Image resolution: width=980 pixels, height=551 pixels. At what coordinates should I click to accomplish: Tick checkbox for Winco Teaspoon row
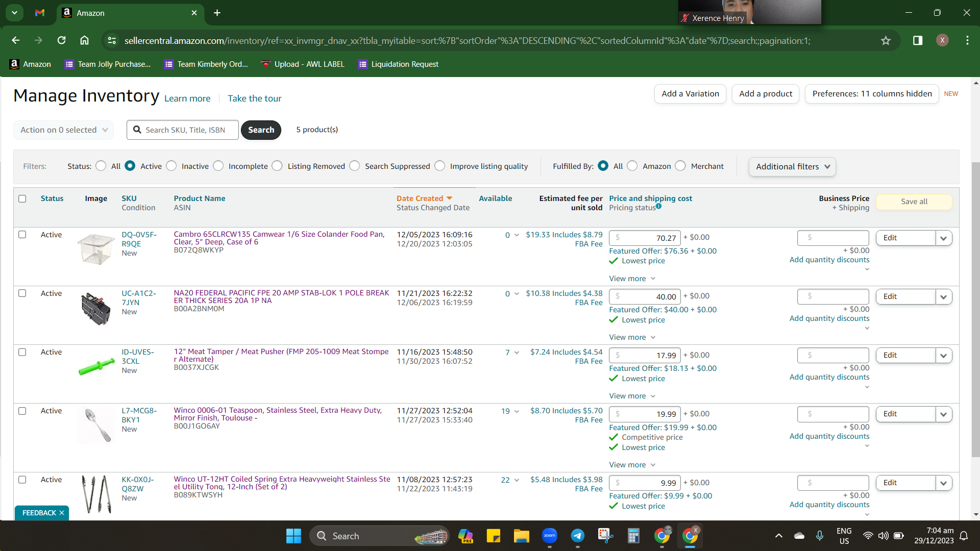pos(22,411)
